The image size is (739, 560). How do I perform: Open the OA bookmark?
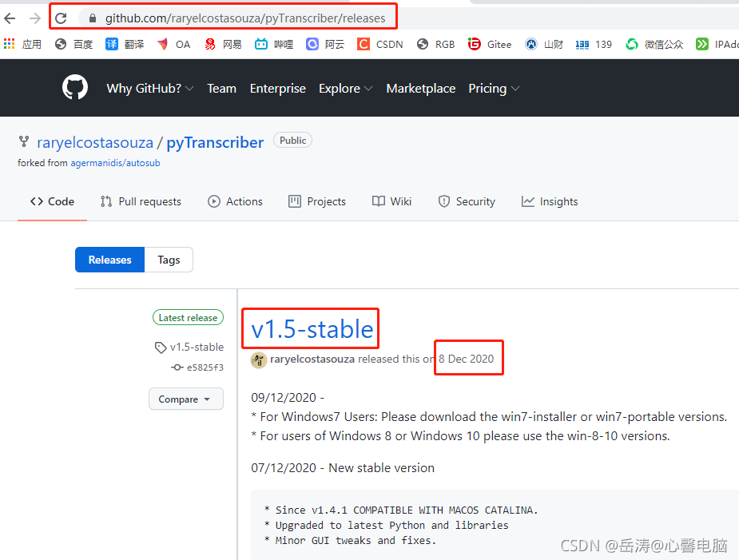click(174, 44)
